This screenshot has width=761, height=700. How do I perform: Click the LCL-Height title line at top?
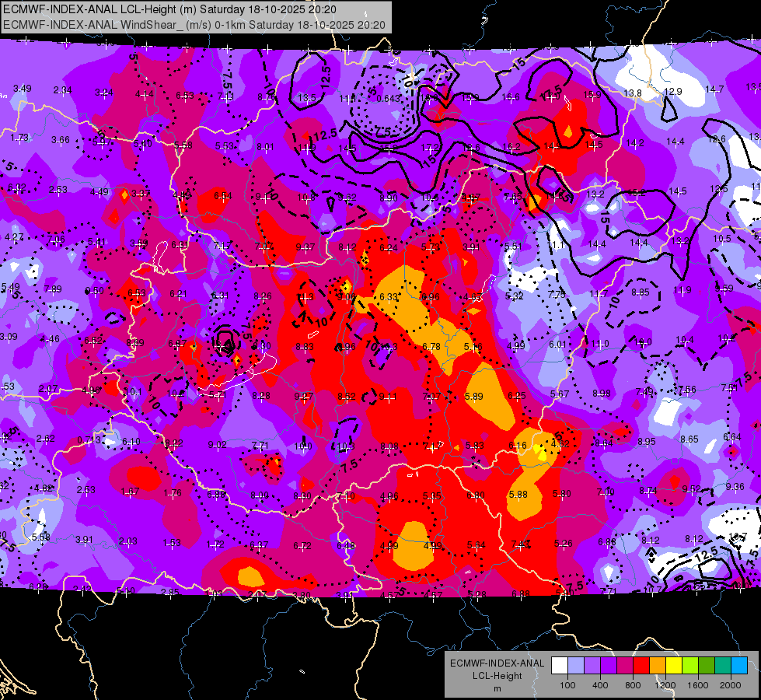(x=170, y=9)
